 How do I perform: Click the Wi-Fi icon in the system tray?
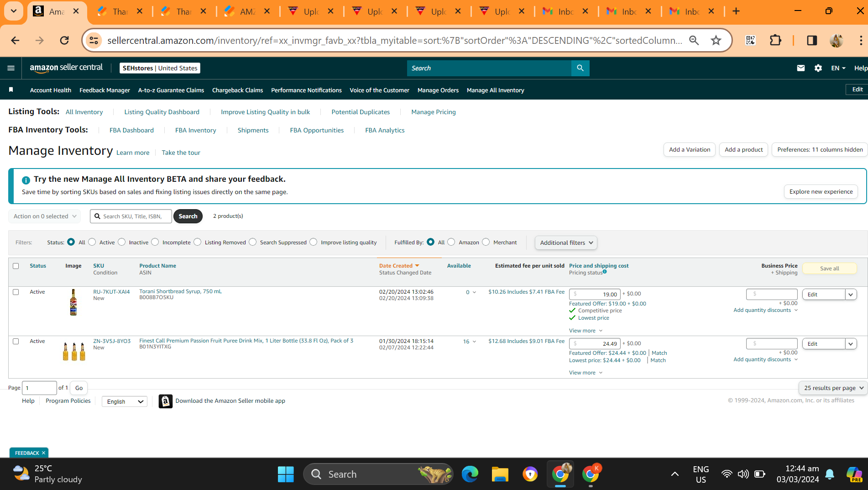click(x=727, y=474)
